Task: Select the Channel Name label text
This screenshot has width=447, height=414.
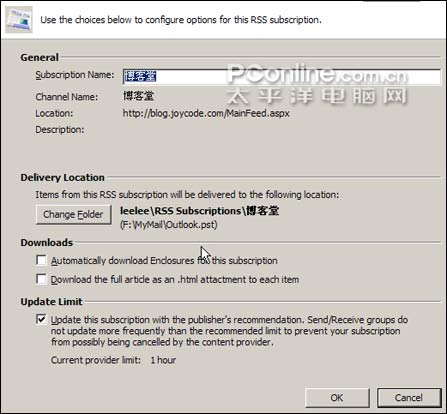Action: [x=67, y=97]
